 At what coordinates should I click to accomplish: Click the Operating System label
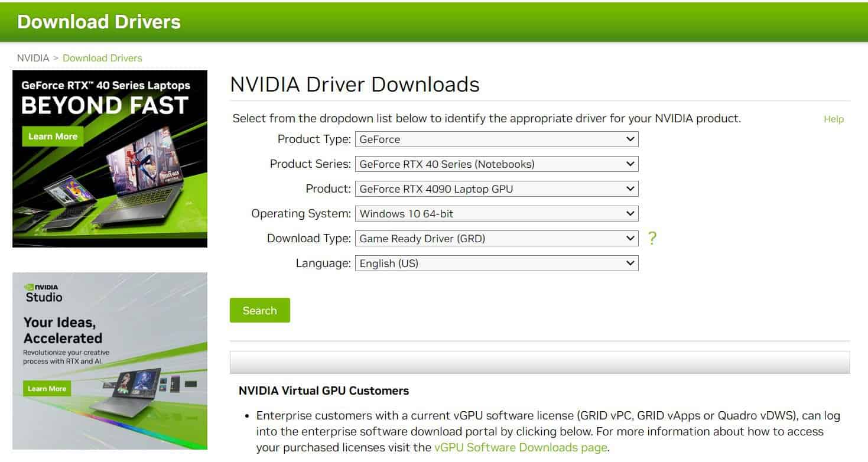coord(301,214)
